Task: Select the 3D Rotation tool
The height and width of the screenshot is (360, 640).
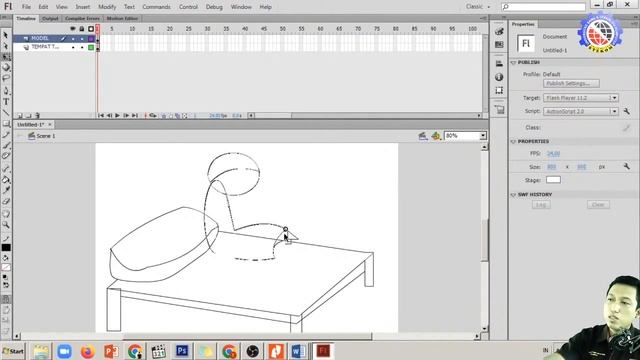Action: [6, 67]
